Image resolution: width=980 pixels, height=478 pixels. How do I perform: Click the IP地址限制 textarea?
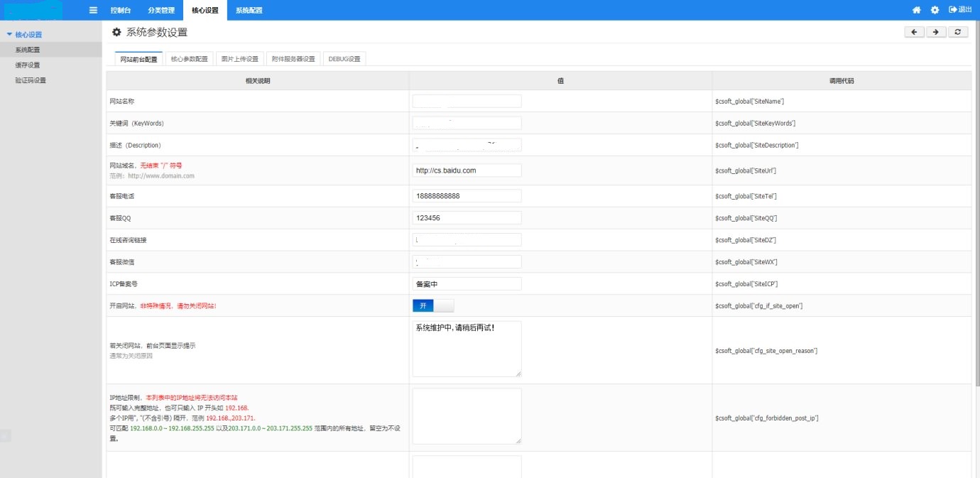(467, 416)
